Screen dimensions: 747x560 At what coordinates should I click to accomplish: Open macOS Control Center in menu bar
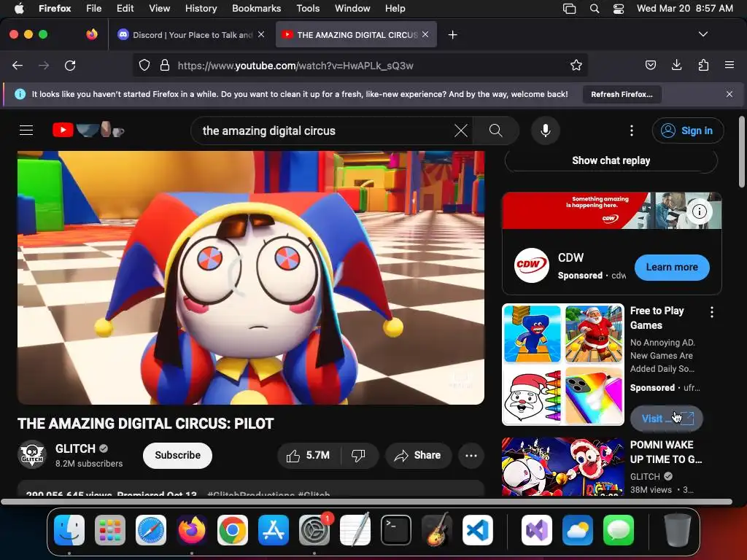[x=619, y=9]
